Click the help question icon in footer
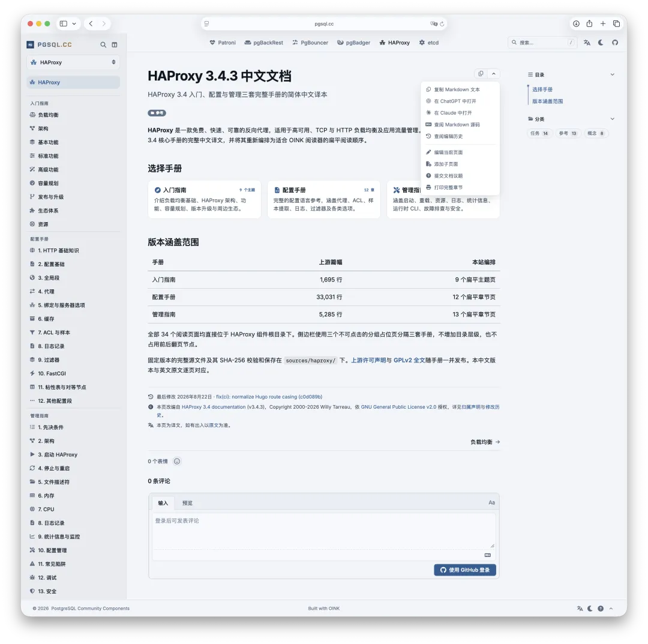Screen dimensions: 648x644 (x=601, y=609)
